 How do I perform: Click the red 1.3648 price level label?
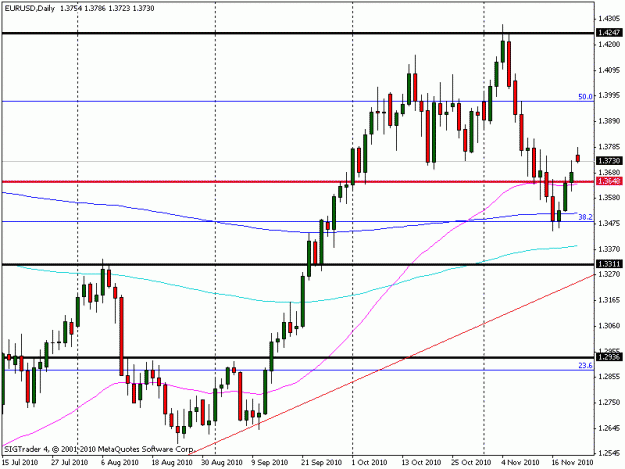point(609,181)
